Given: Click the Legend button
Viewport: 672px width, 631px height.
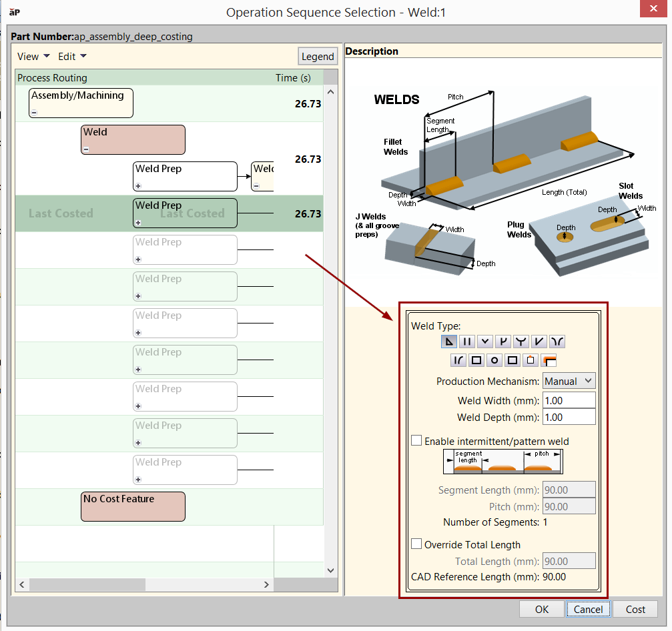Looking at the screenshot, I should [x=318, y=57].
